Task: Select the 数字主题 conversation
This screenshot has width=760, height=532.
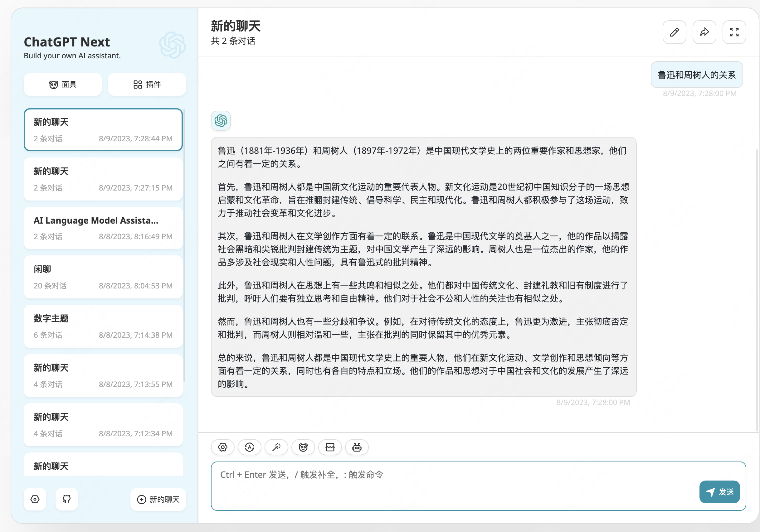Action: click(x=103, y=326)
